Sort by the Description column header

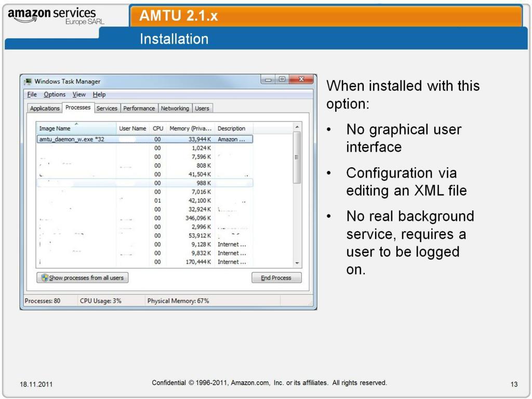tap(234, 128)
